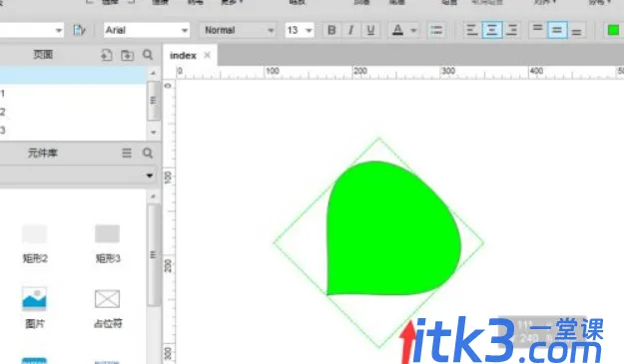Image resolution: width=624 pixels, height=364 pixels.
Task: Toggle Underline text formatting
Action: click(370, 30)
